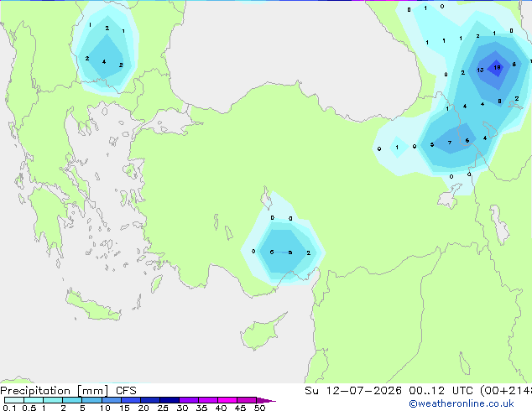Click the '13' precipitation value beside the peak

(480, 70)
